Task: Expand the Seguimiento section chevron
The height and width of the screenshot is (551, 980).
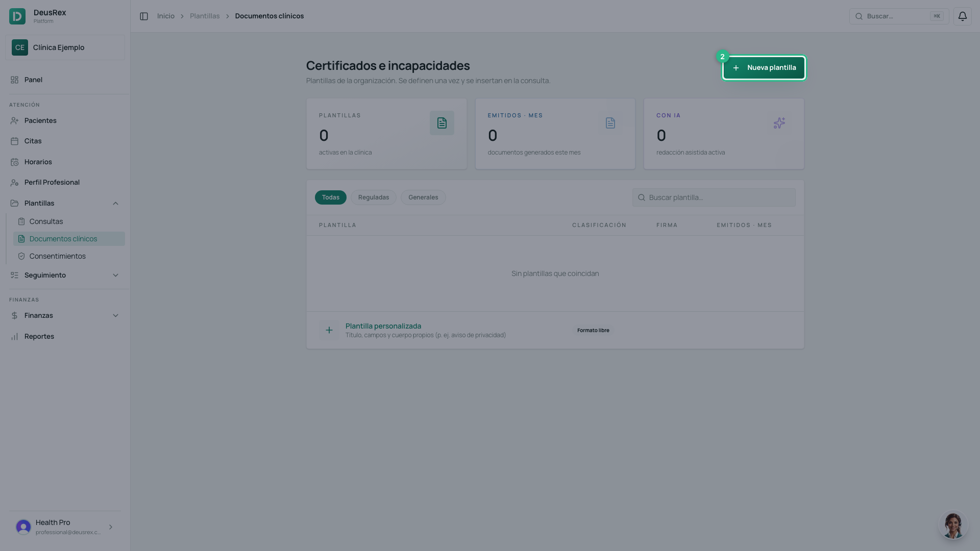Action: pyautogui.click(x=116, y=275)
